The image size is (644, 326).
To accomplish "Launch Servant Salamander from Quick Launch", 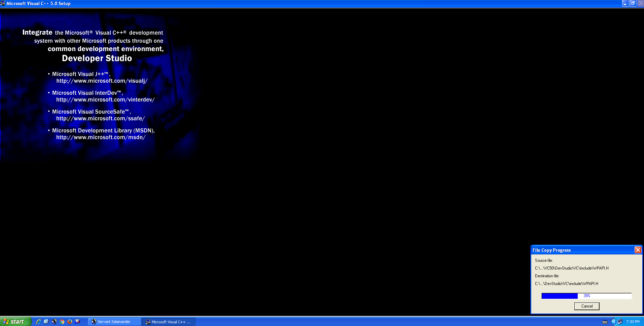I will point(54,322).
